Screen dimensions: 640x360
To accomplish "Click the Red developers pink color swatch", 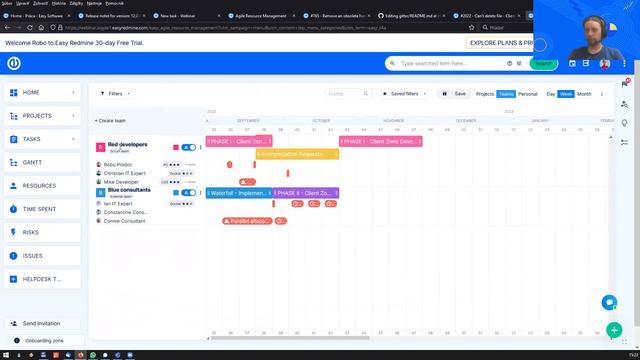I will [176, 147].
